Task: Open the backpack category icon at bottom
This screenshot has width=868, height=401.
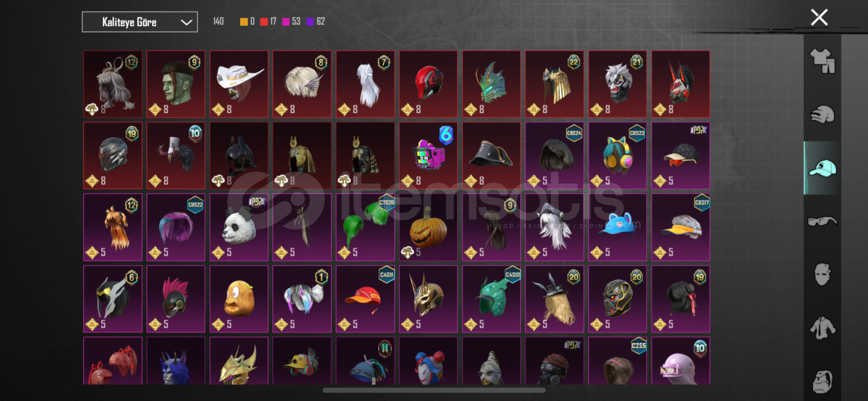Action: [x=822, y=381]
